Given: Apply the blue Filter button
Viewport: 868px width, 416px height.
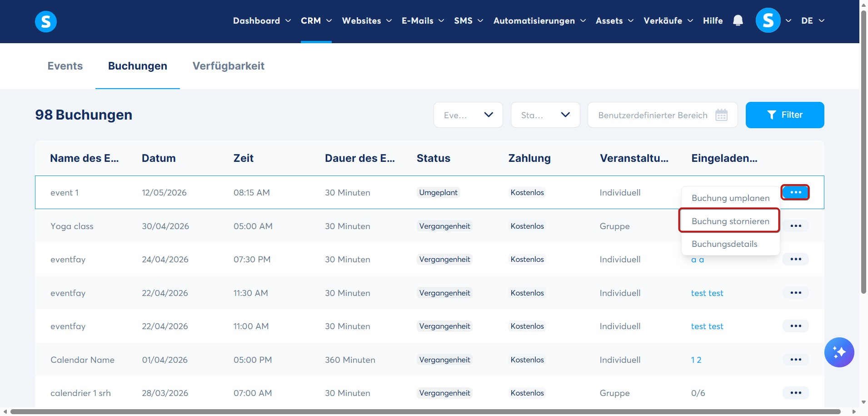Looking at the screenshot, I should click(x=784, y=115).
